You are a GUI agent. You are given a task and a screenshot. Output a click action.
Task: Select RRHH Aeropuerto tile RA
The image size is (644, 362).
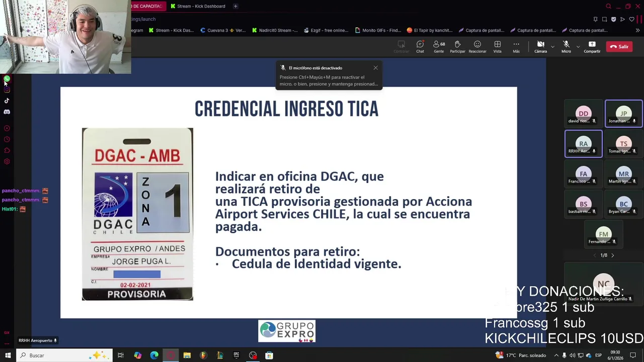click(x=583, y=144)
